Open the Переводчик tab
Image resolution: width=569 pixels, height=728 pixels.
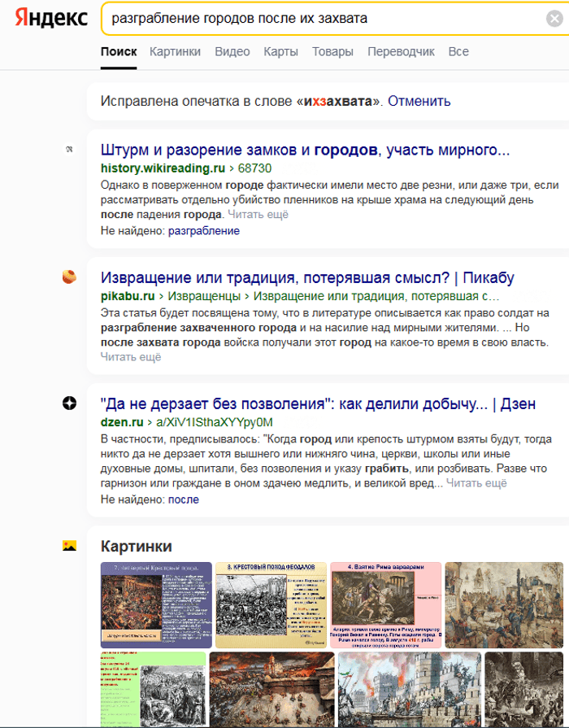[x=401, y=51]
